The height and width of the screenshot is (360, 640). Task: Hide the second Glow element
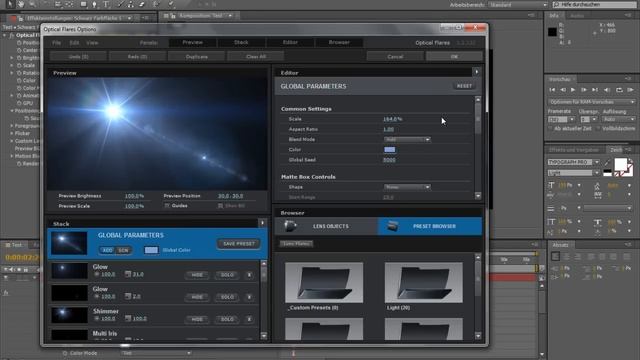point(197,297)
